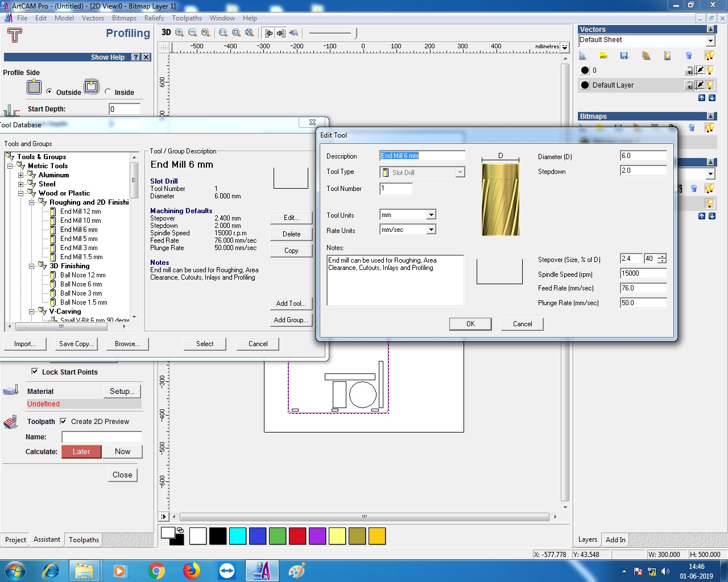Pick the cyan color swatch
728x582 pixels.
[238, 536]
